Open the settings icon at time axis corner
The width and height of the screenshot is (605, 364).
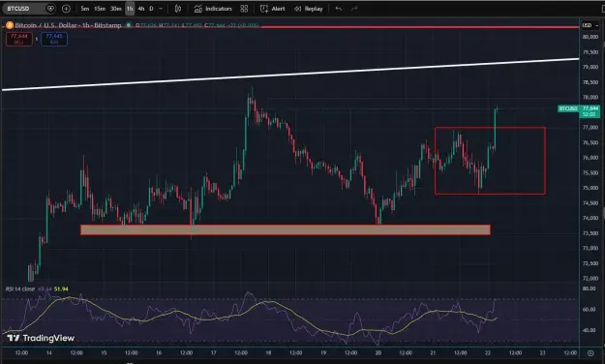coord(590,352)
